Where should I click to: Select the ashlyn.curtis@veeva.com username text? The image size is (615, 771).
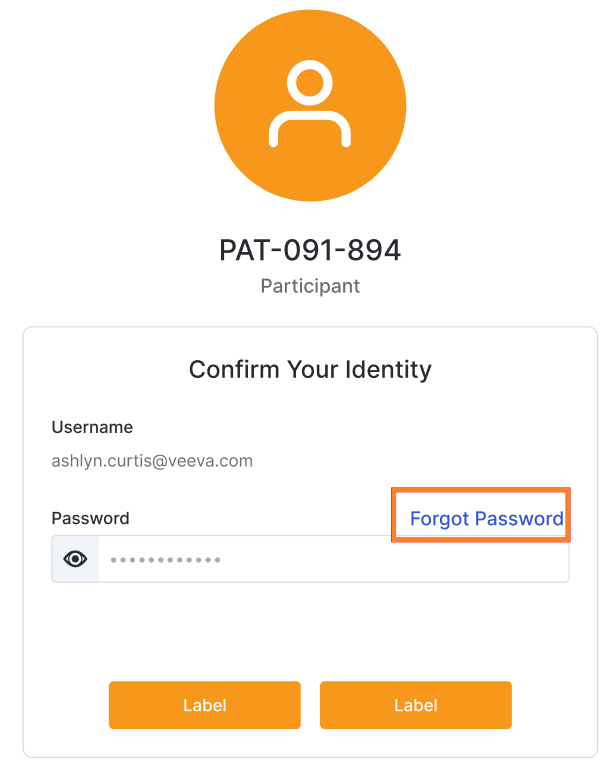click(x=152, y=461)
